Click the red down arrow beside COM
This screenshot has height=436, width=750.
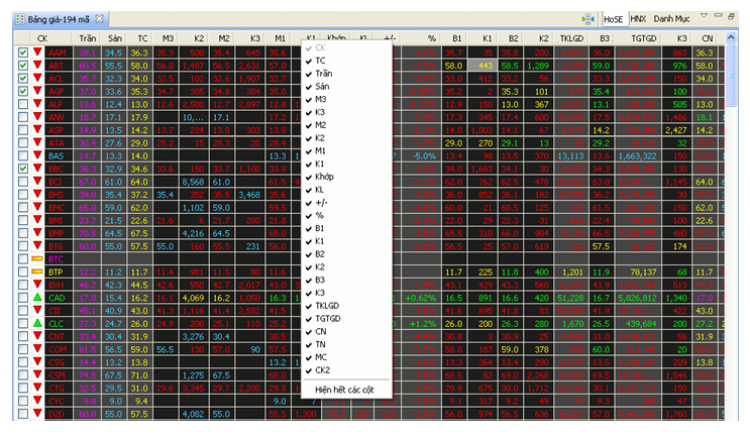click(x=37, y=349)
